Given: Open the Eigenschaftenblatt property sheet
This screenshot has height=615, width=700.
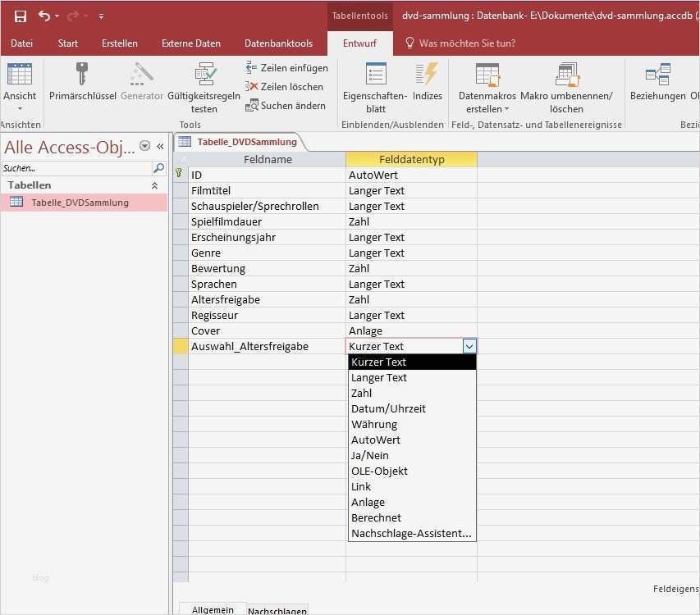Looking at the screenshot, I should pos(376,75).
